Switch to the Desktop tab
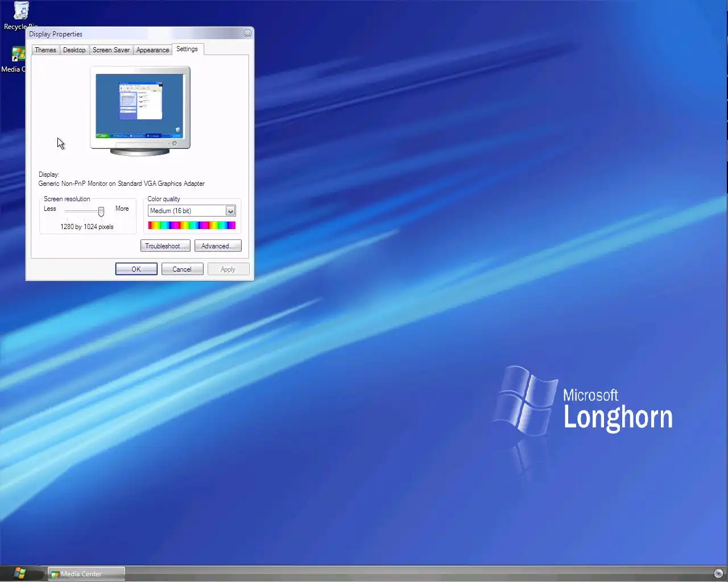The image size is (728, 582). click(74, 50)
